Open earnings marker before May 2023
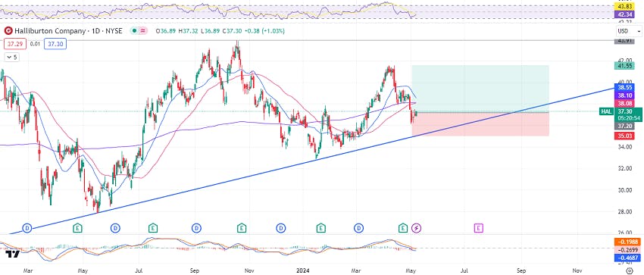The height and width of the screenshot is (275, 644). coord(77,228)
